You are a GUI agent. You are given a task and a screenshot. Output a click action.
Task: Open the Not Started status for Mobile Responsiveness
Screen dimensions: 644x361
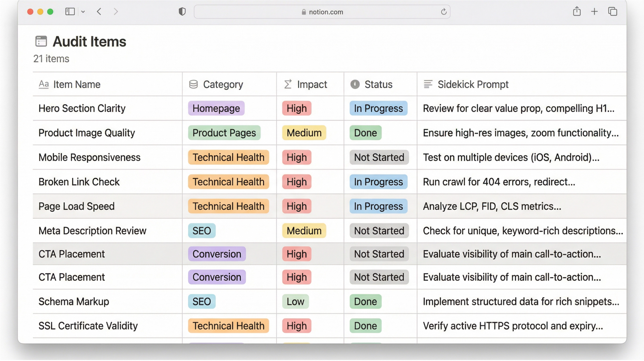[x=379, y=157]
